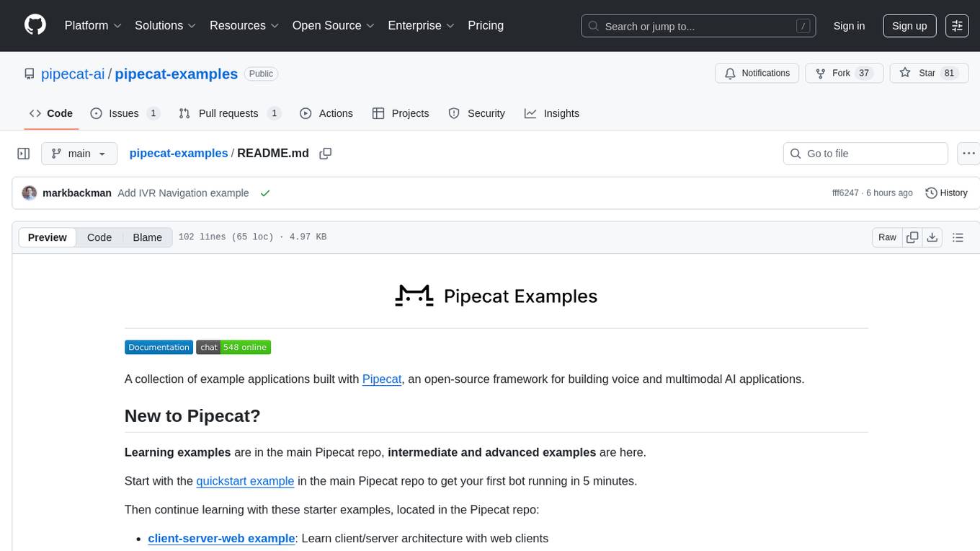This screenshot has height=551, width=980.
Task: Open markbackman author link
Action: (x=77, y=193)
